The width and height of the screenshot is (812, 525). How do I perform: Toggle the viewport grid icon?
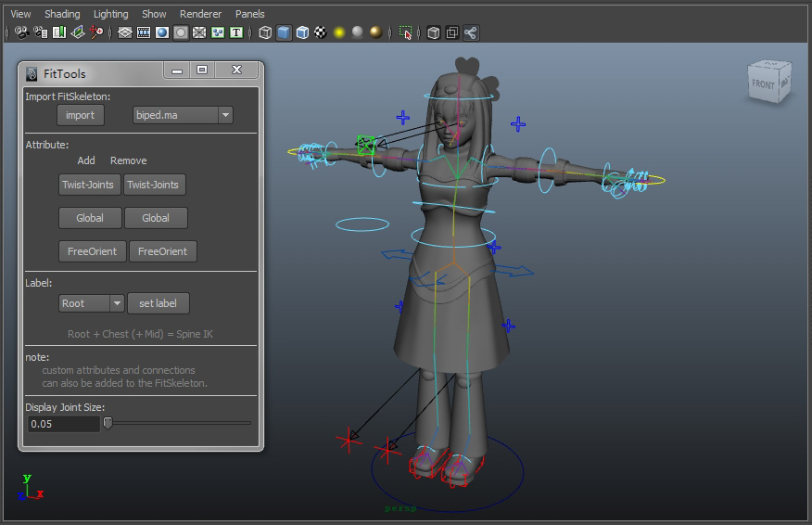125,32
